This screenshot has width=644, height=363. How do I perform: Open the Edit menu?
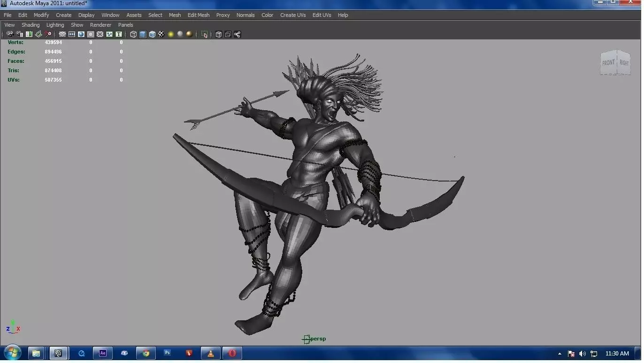click(x=23, y=15)
